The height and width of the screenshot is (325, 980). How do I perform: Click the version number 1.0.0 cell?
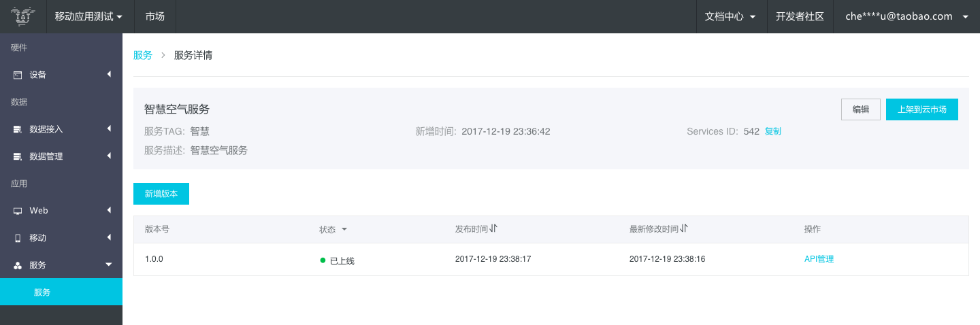click(x=154, y=259)
